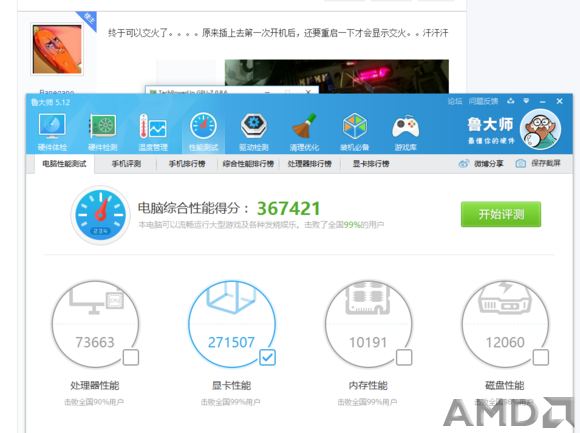Open 装机必备 essential software cube icon
580x433 pixels.
[354, 132]
